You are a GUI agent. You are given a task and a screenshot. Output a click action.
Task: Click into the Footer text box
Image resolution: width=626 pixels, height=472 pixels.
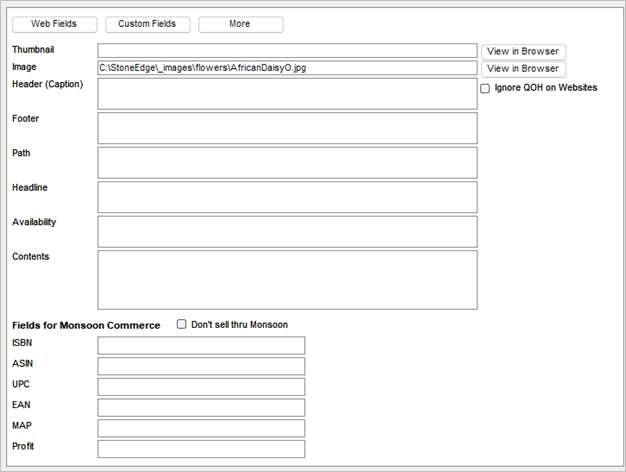click(287, 128)
